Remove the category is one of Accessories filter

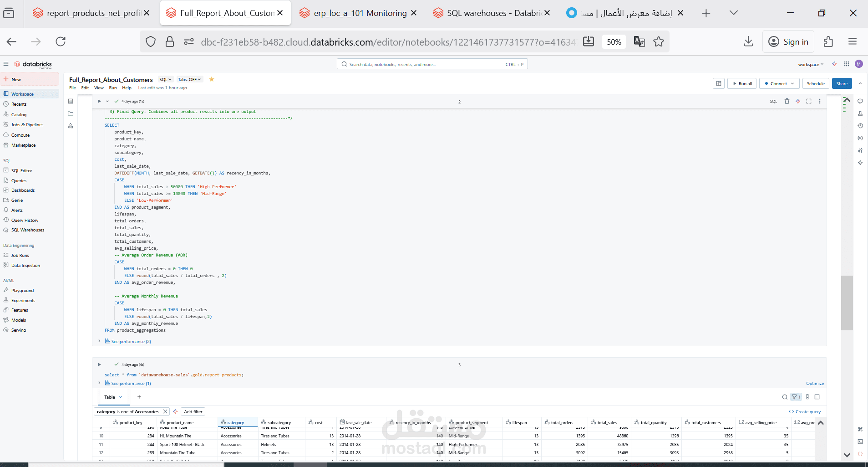coord(165,411)
